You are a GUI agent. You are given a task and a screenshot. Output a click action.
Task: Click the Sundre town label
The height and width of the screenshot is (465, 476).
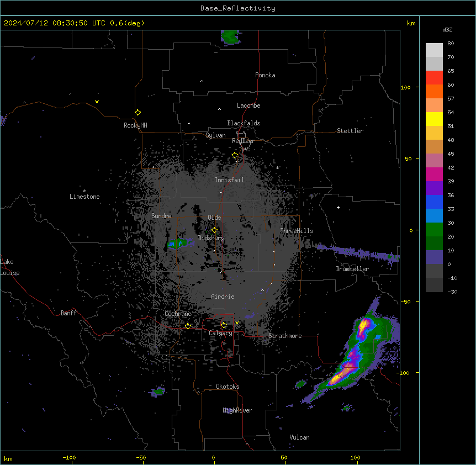tap(161, 216)
